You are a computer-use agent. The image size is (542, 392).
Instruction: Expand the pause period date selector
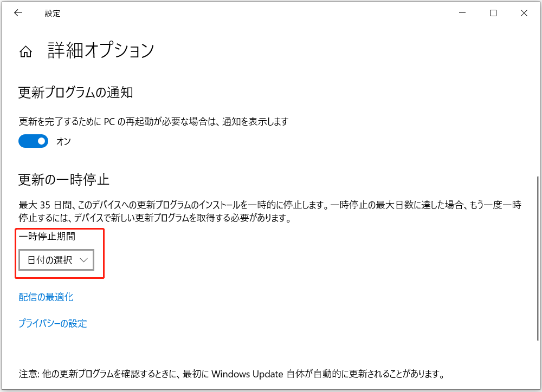click(x=56, y=260)
